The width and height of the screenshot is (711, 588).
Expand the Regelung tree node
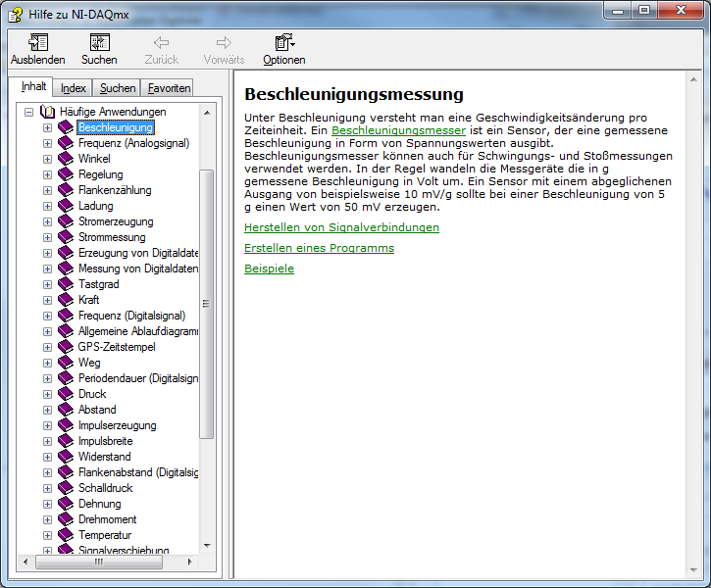click(47, 174)
